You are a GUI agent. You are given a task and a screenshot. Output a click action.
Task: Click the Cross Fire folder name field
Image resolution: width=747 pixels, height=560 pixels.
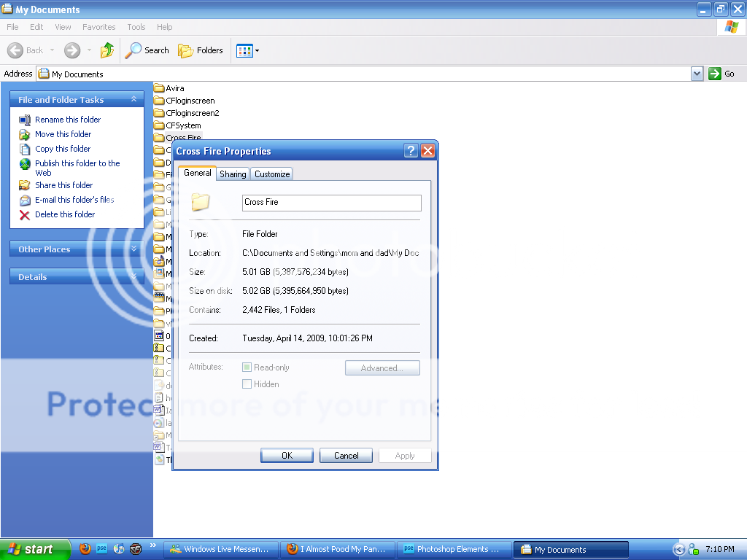click(x=331, y=202)
